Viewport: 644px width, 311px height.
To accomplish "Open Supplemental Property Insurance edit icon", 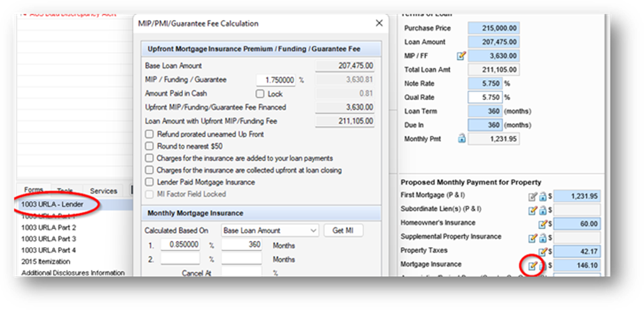I will [532, 238].
